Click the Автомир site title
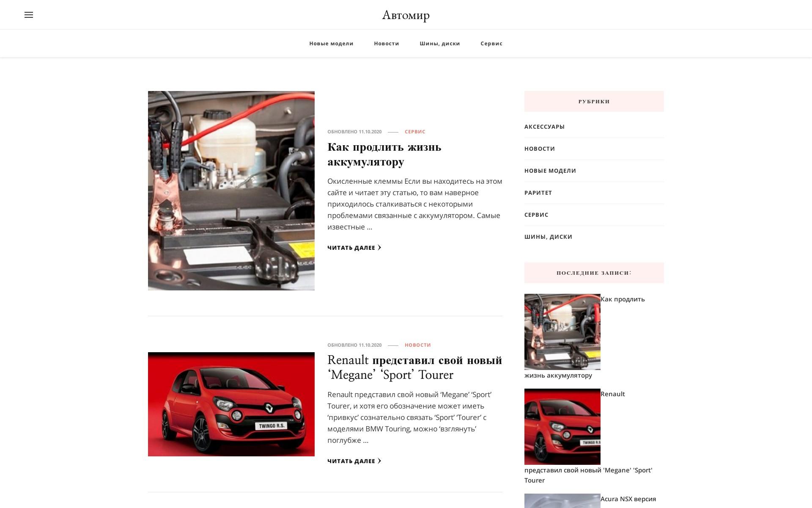This screenshot has width=812, height=508. (x=406, y=15)
